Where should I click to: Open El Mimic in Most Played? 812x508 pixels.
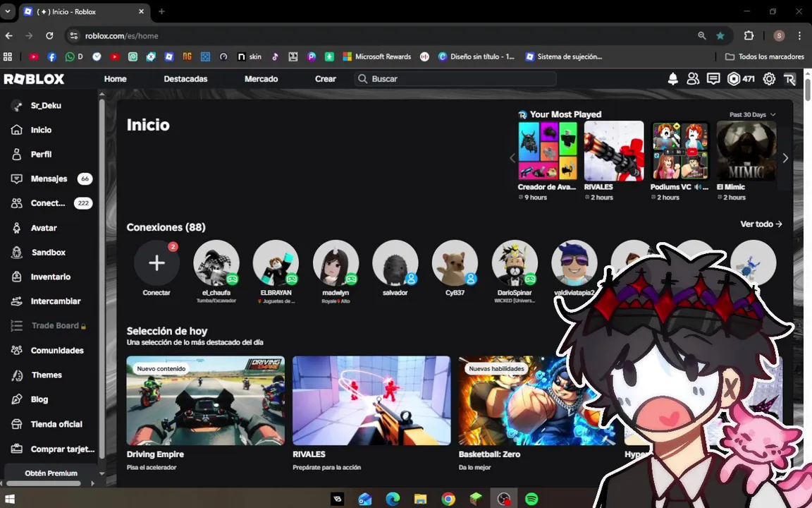746,151
